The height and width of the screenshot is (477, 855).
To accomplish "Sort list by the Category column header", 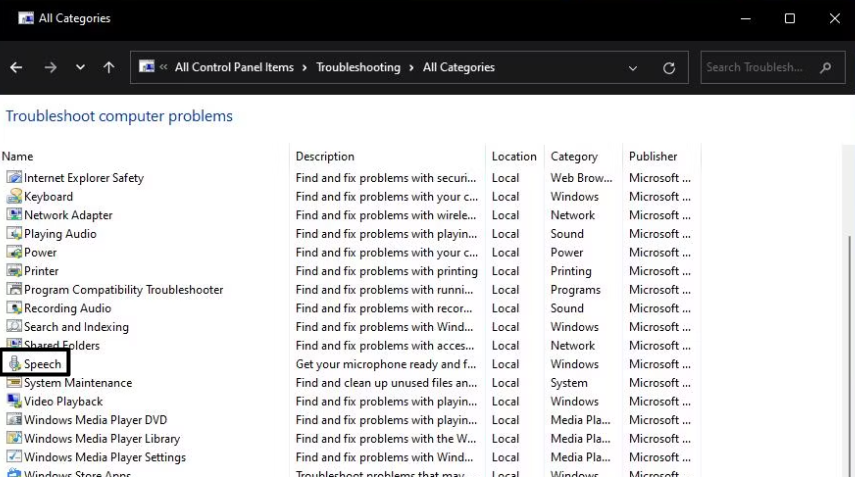I will [x=574, y=156].
